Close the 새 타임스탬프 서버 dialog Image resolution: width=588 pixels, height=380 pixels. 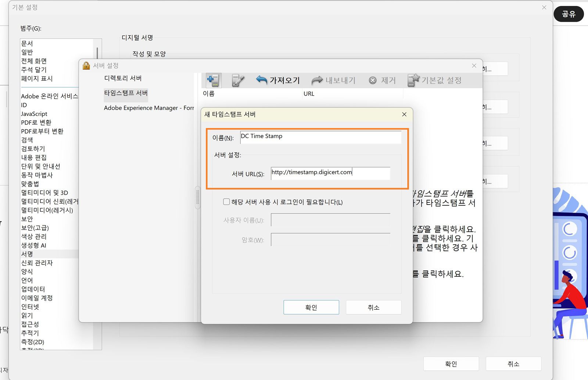404,114
